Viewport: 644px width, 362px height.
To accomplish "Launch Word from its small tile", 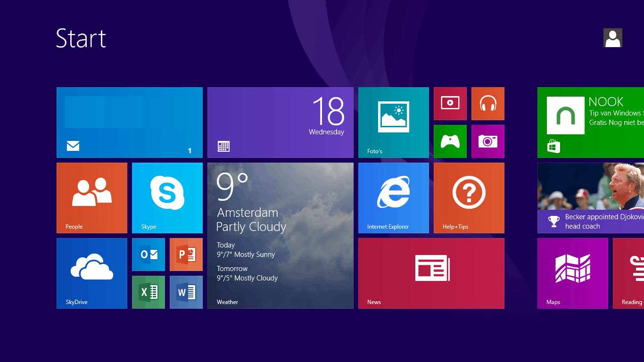I will point(186,292).
